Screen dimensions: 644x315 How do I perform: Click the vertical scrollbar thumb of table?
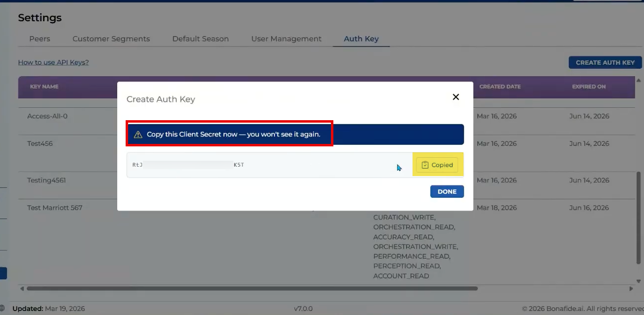pos(639,218)
